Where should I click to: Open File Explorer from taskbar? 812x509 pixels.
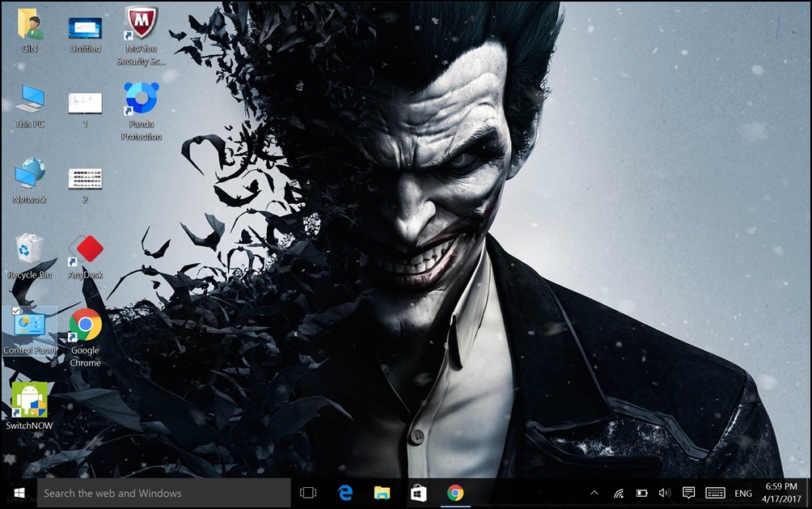click(x=382, y=493)
